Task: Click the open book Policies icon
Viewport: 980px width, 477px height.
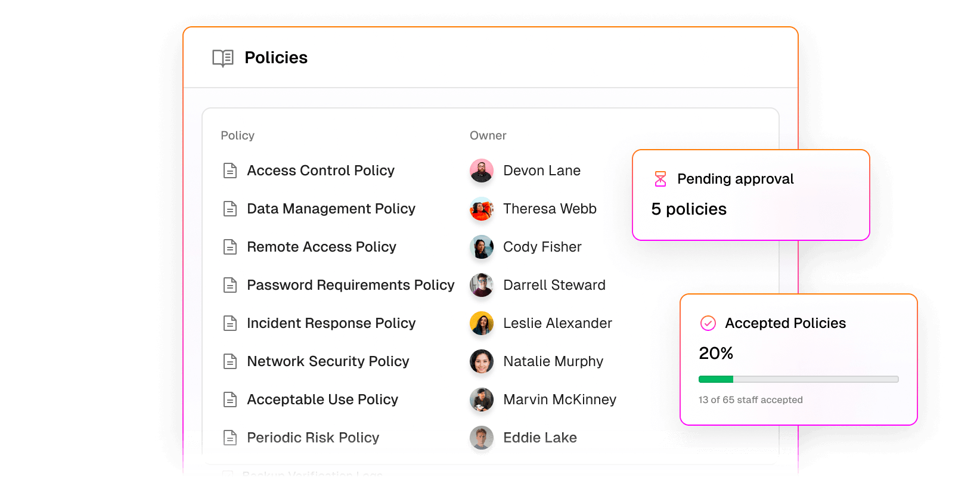Action: coord(223,58)
